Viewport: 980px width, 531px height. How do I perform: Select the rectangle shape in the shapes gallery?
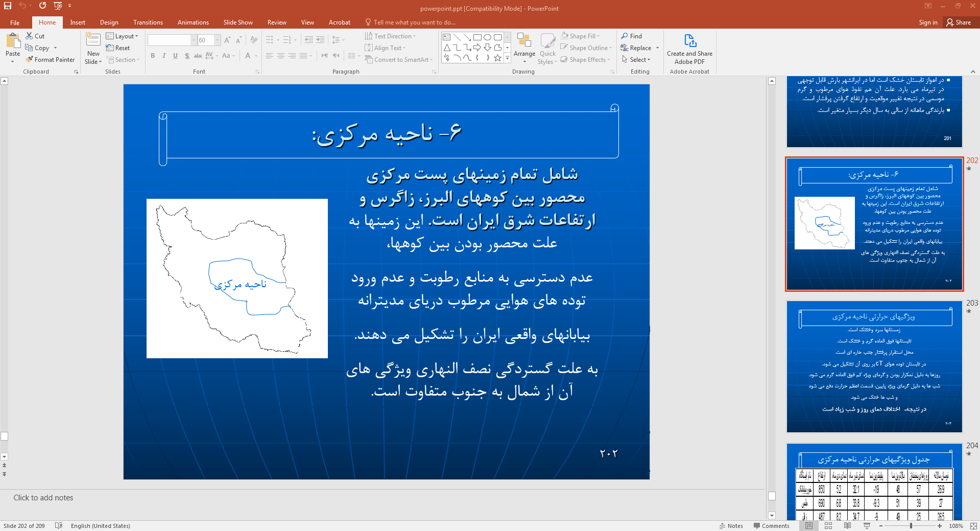pyautogui.click(x=477, y=37)
